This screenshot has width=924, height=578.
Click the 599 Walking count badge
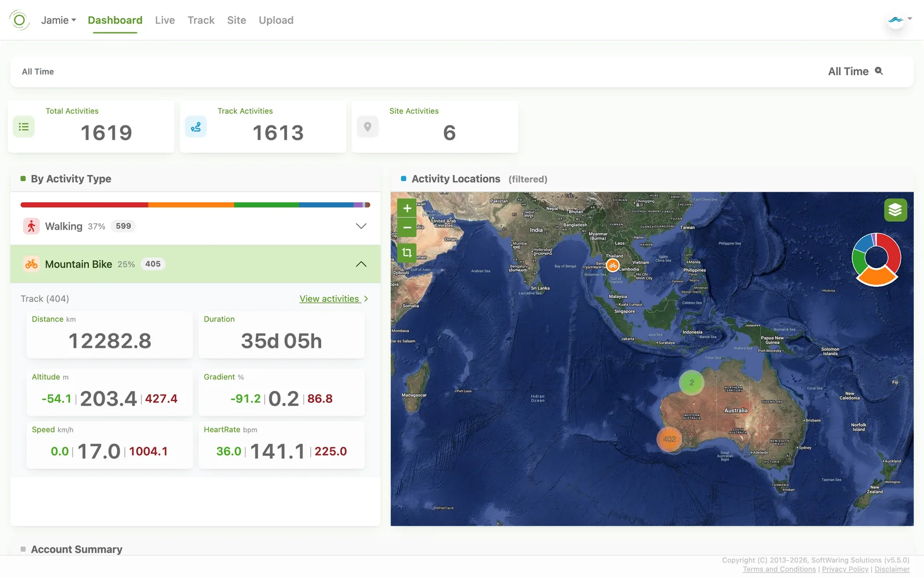click(123, 226)
